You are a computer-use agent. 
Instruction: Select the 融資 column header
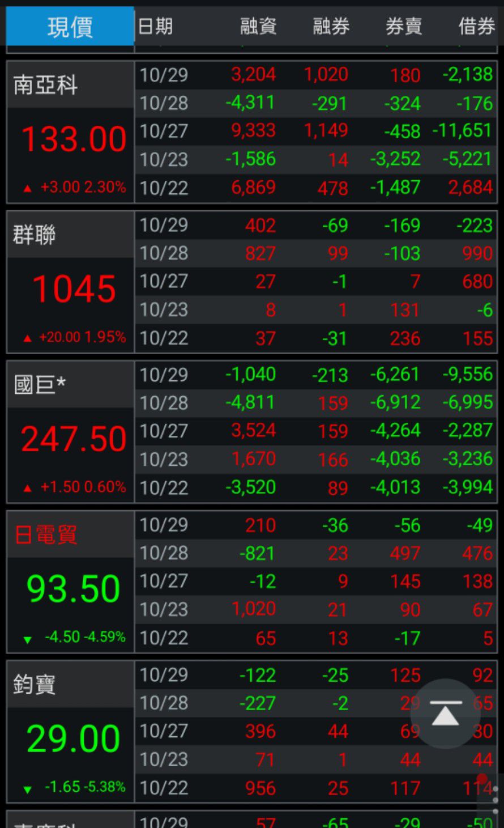258,26
